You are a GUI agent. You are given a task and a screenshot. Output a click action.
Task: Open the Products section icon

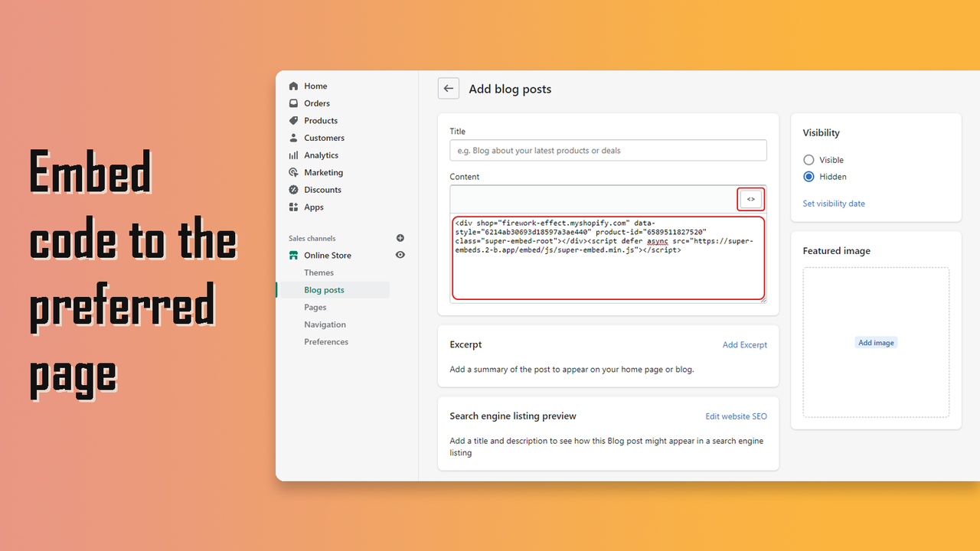click(x=293, y=120)
